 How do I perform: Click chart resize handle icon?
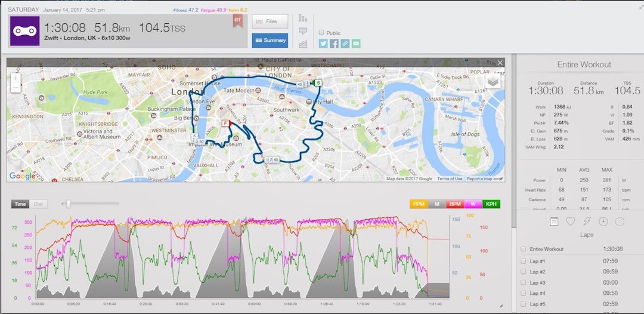pos(500,306)
